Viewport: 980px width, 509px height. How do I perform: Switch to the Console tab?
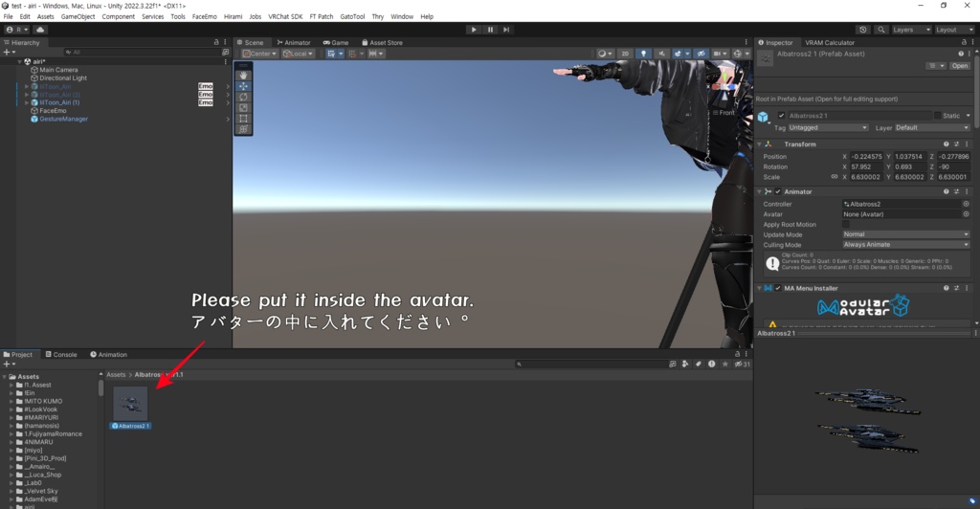point(61,354)
